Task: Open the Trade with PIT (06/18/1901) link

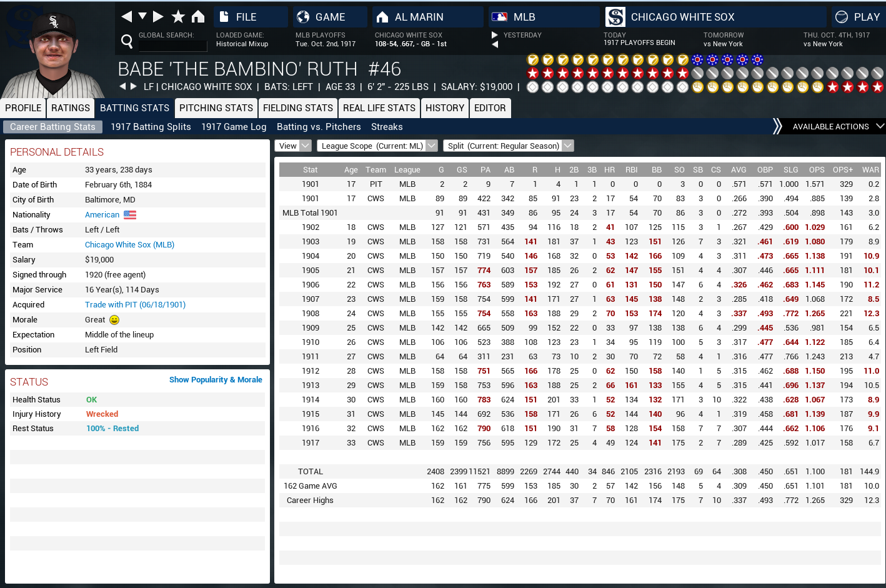Action: point(135,305)
